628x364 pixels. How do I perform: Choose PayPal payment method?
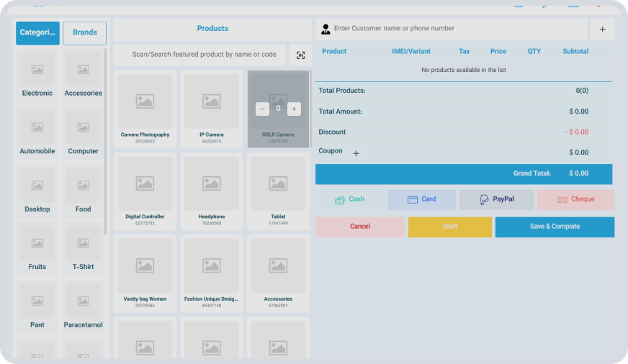click(496, 199)
